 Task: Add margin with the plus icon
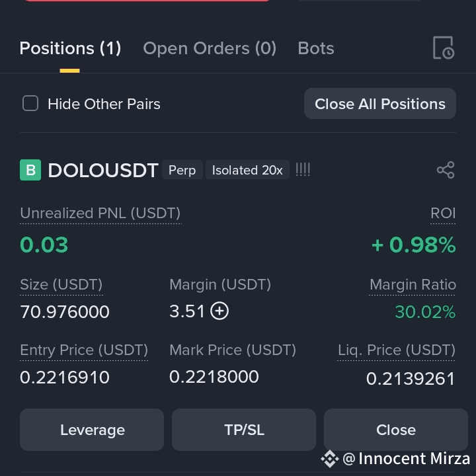coord(219,311)
